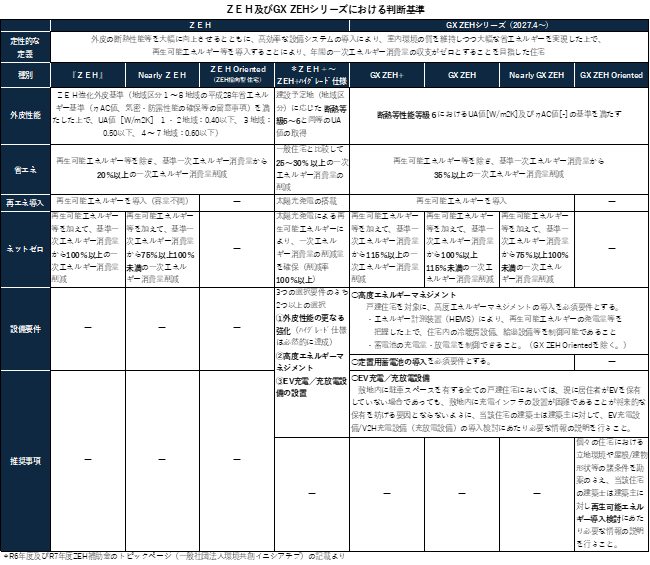Select the 省エネ row label

click(25, 170)
